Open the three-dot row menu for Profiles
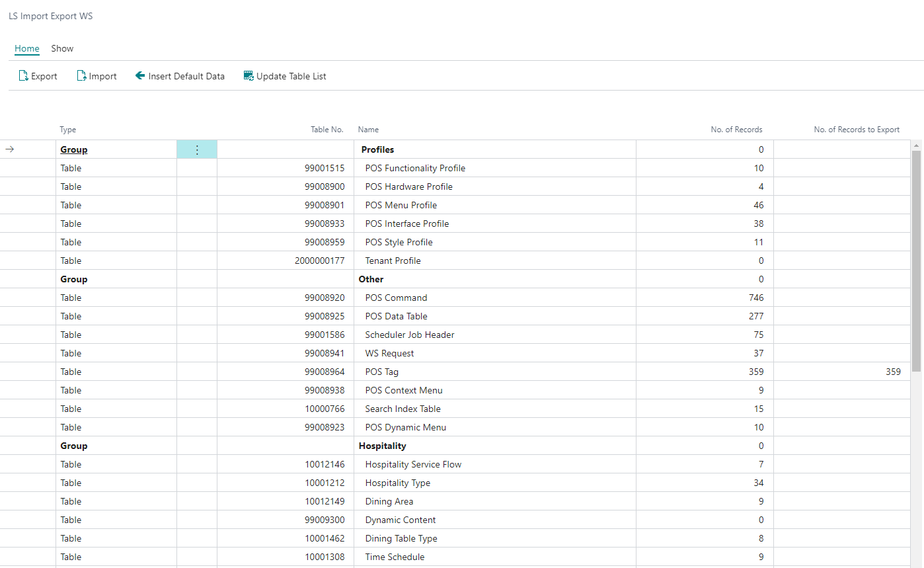The height and width of the screenshot is (568, 924). (x=197, y=150)
